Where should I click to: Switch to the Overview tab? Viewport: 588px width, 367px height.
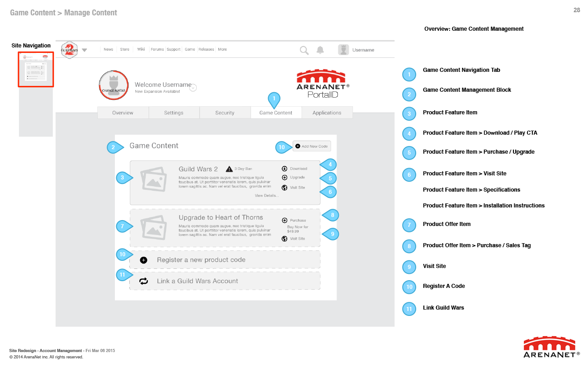123,113
